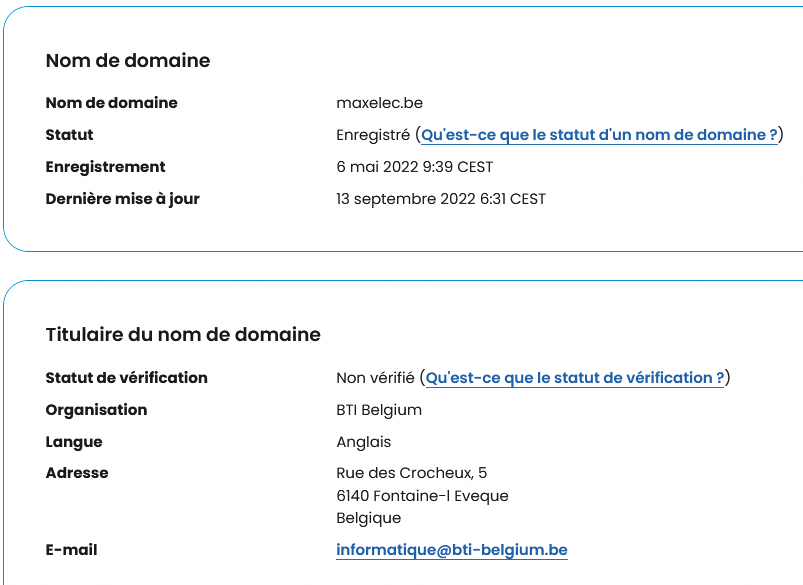This screenshot has height=585, width=803.
Task: Select the 'Nom de domaine' section heading
Action: pyautogui.click(x=128, y=61)
